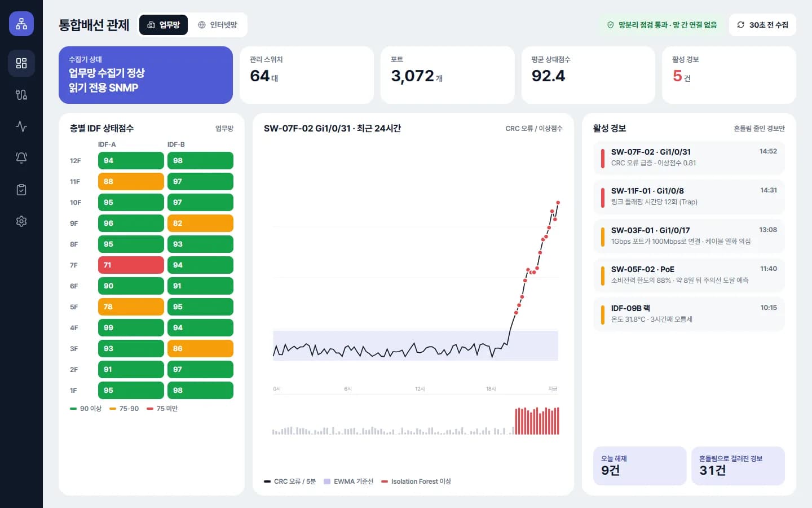Screen dimensions: 812x508
Task: Open alert SW-05F-02 · PoE
Action: tap(689, 275)
